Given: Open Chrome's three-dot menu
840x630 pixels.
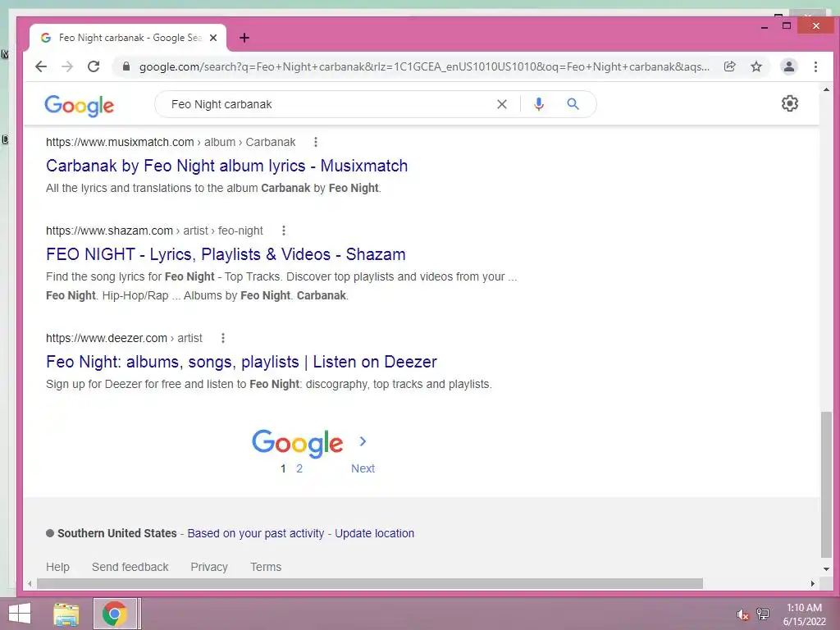Looking at the screenshot, I should click(x=815, y=66).
